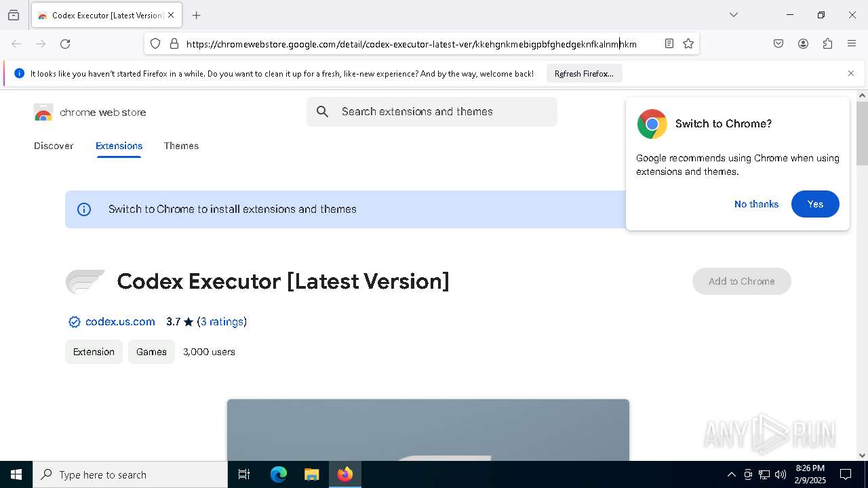Open notification center icon
Image resolution: width=868 pixels, height=488 pixels.
point(846,474)
